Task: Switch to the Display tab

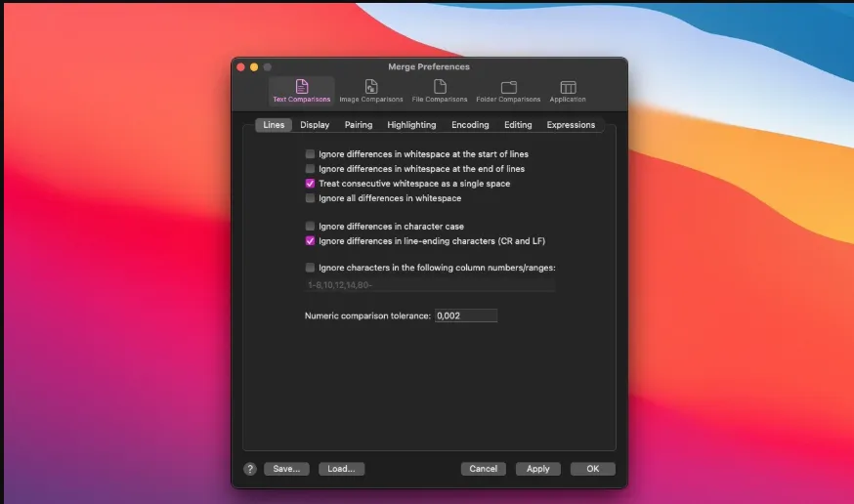Action: click(315, 125)
